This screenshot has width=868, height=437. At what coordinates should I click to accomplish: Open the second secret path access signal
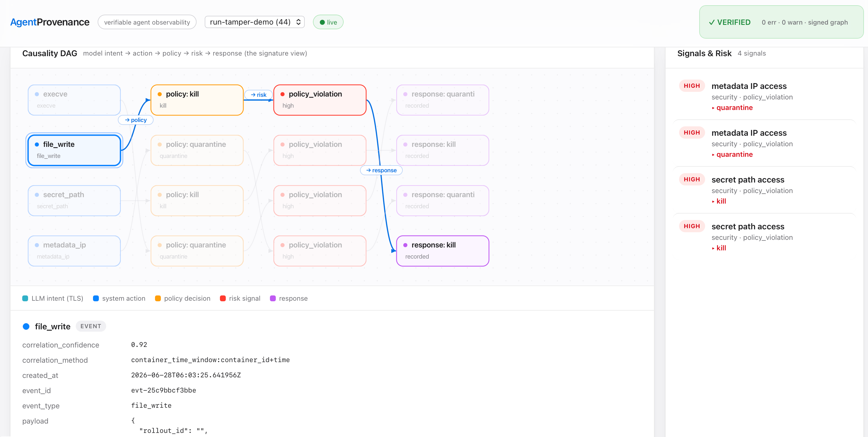point(764,237)
